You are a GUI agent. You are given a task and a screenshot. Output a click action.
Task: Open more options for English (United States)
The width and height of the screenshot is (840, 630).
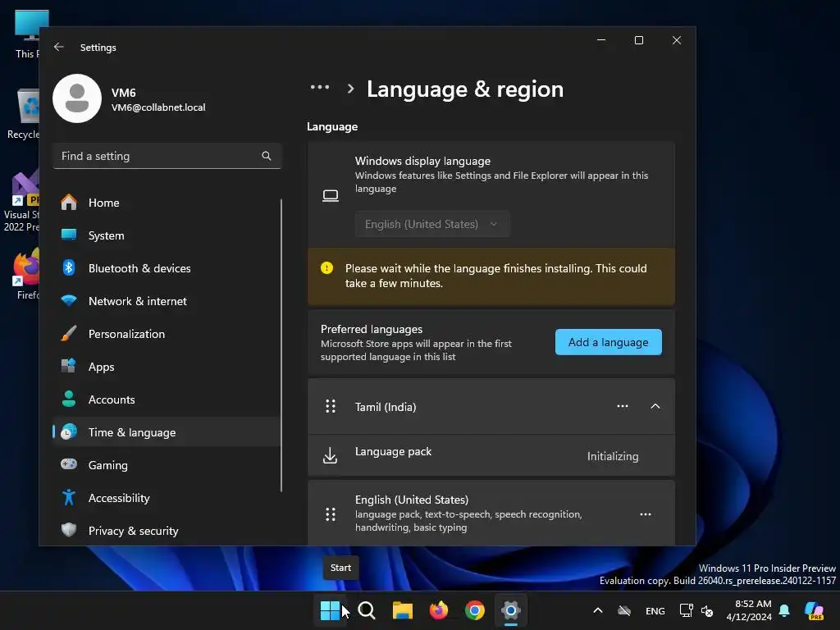tap(646, 514)
